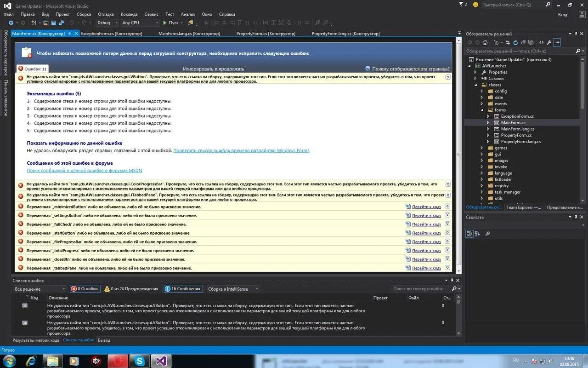The image size is (588, 368).
Task: Pin the Solution Explorer panel
Action: coord(576,34)
